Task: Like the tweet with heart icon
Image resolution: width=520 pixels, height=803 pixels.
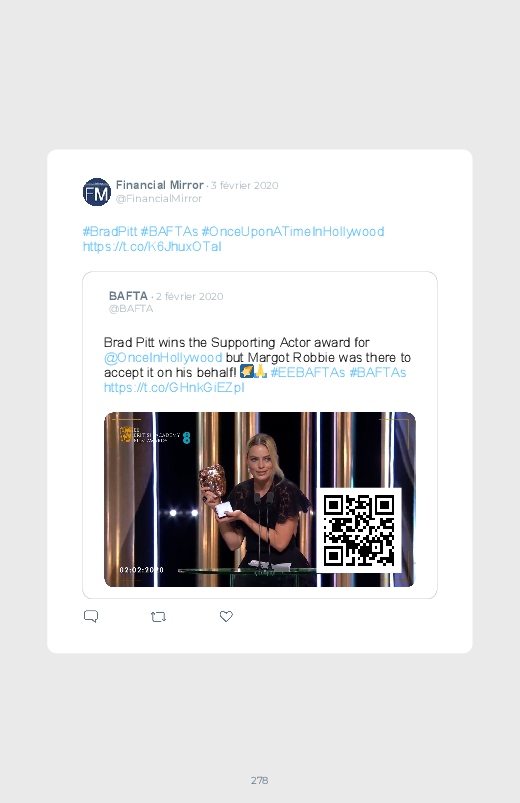Action: point(226,616)
